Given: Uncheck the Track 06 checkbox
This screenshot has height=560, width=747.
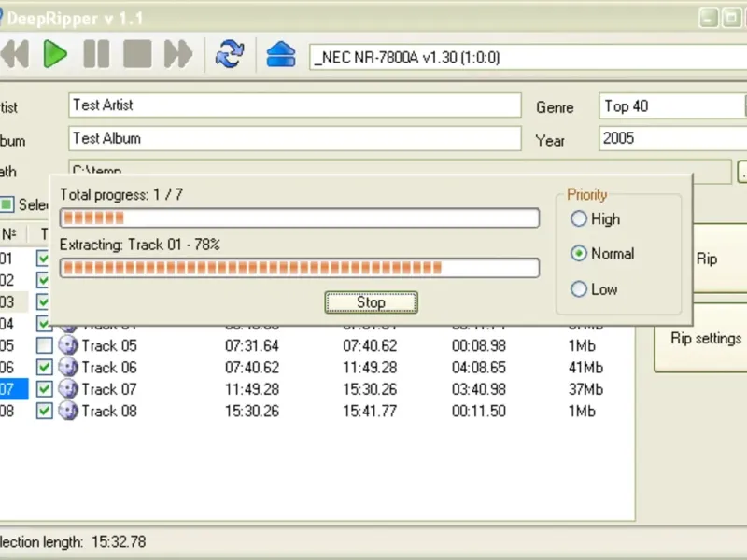Looking at the screenshot, I should coord(44,367).
